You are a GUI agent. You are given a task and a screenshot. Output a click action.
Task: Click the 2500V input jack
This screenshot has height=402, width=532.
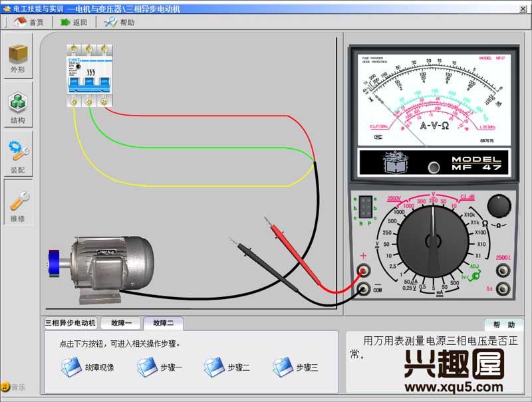click(x=503, y=270)
